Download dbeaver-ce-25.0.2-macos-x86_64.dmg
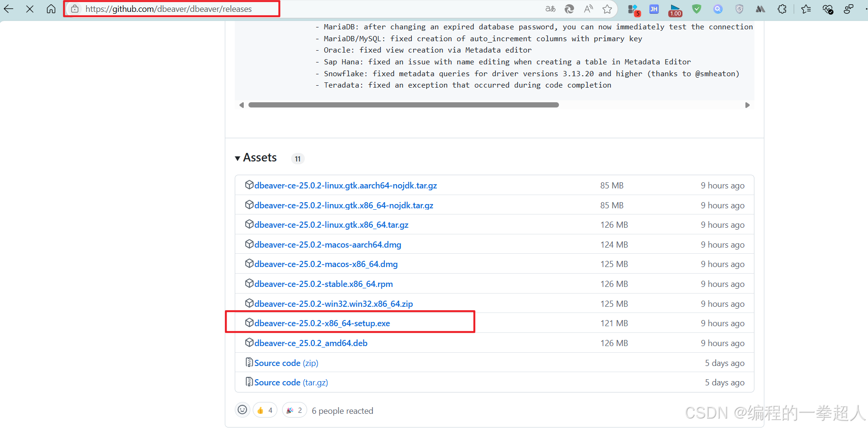Screen dimensions: 868x428 pyautogui.click(x=326, y=264)
